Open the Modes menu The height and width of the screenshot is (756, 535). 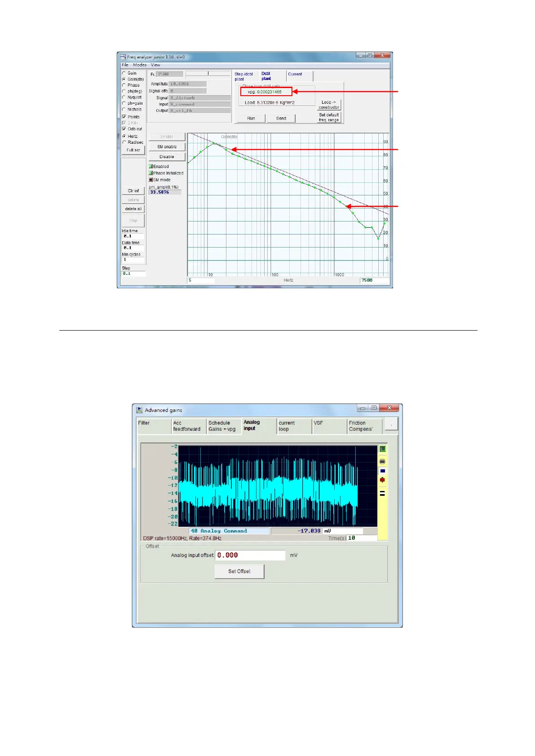tap(139, 65)
